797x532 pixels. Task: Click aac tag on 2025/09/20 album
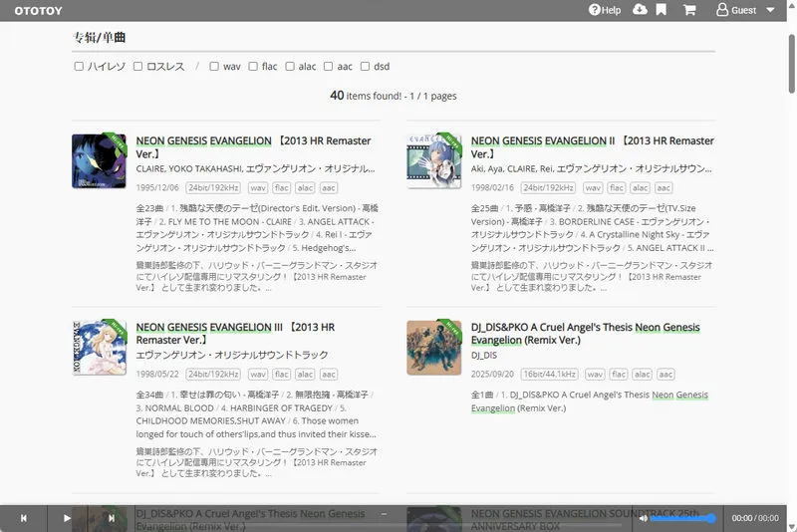665,375
